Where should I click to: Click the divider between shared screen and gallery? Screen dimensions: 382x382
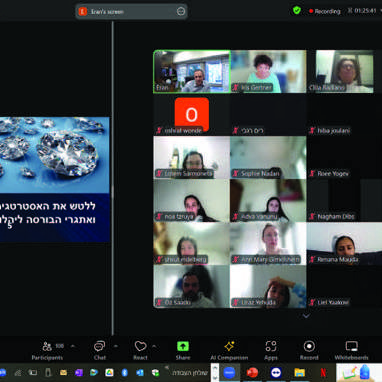113,178
